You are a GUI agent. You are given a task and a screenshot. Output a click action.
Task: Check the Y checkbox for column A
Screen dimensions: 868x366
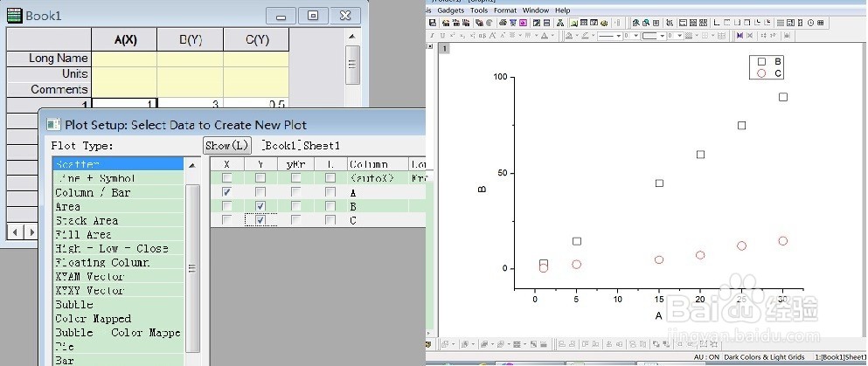pyautogui.click(x=260, y=192)
